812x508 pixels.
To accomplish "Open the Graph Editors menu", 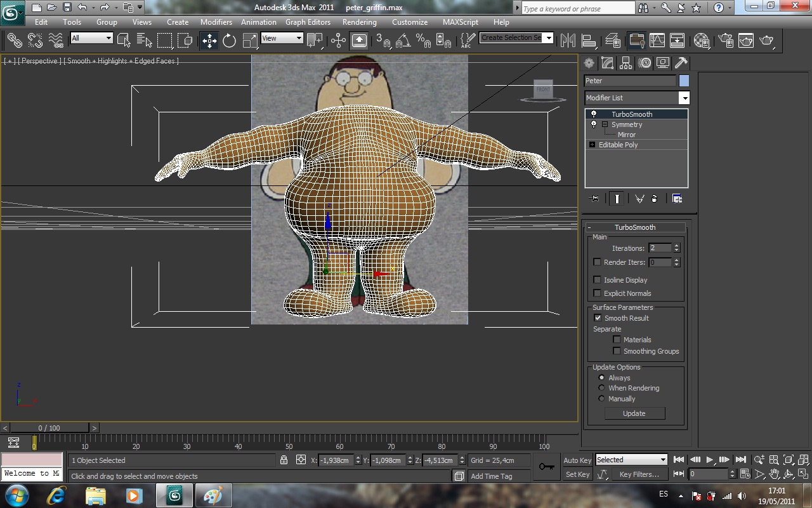I will [x=308, y=22].
